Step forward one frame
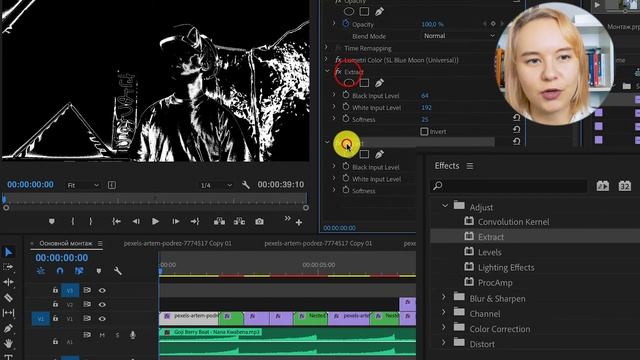640x360 pixels. click(x=176, y=221)
